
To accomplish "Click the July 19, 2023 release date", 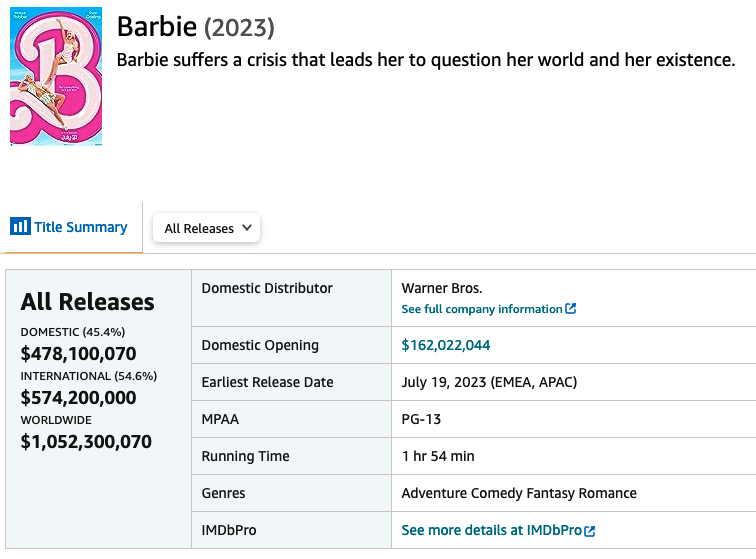I will pos(489,382).
